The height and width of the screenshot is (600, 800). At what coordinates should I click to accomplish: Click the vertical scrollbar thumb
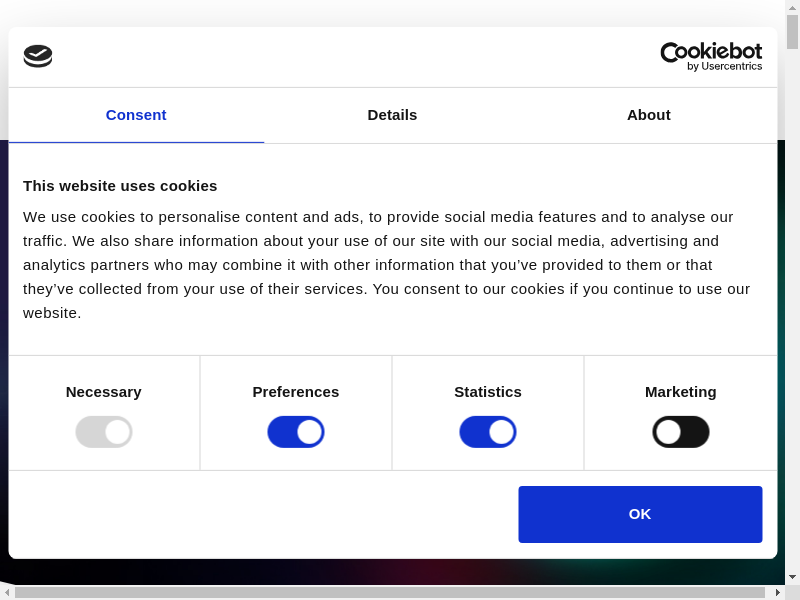[792, 32]
